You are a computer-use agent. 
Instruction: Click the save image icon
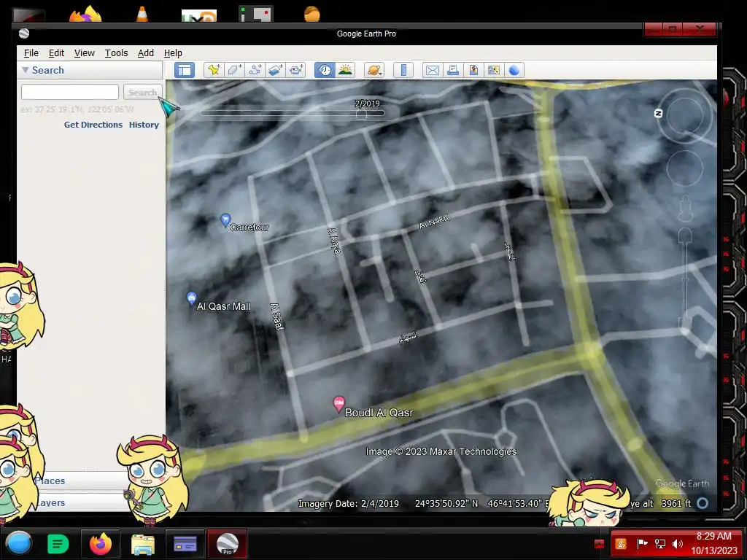pos(473,71)
